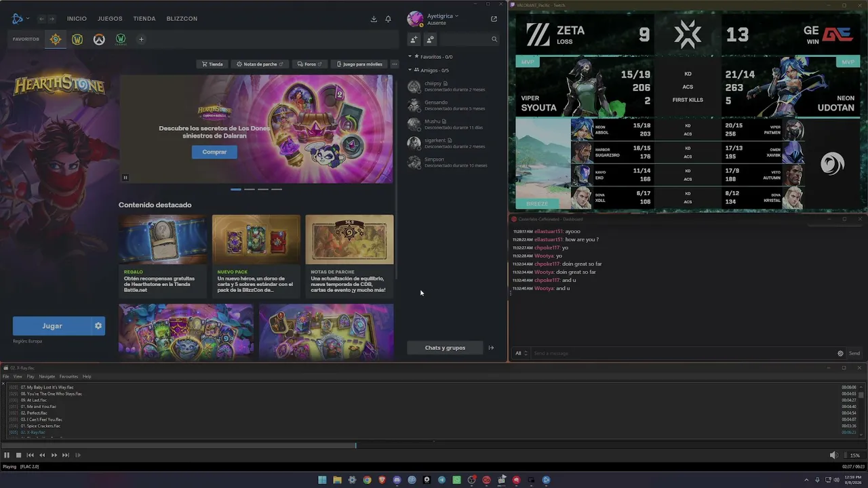Open the Battle.net downloads icon
This screenshot has height=488, width=868.
[x=374, y=19]
